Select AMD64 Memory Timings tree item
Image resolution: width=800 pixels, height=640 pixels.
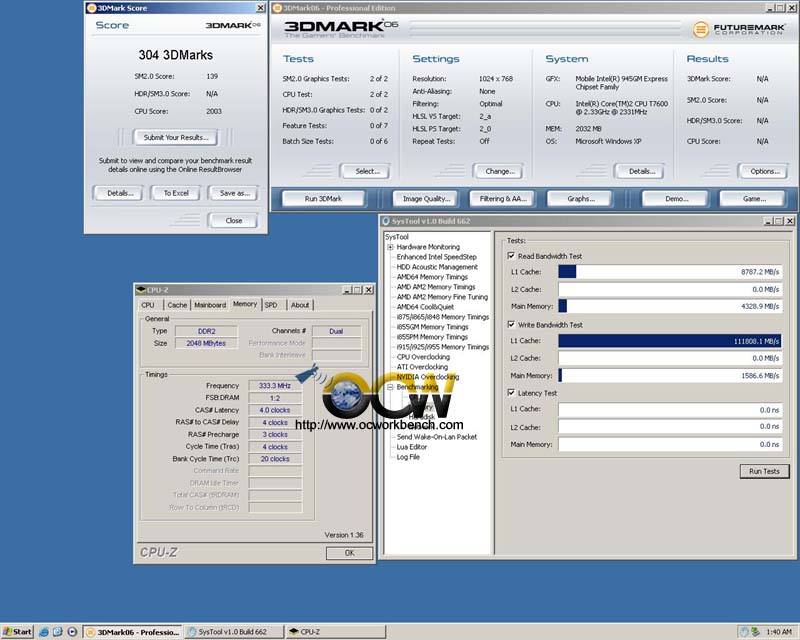point(432,277)
